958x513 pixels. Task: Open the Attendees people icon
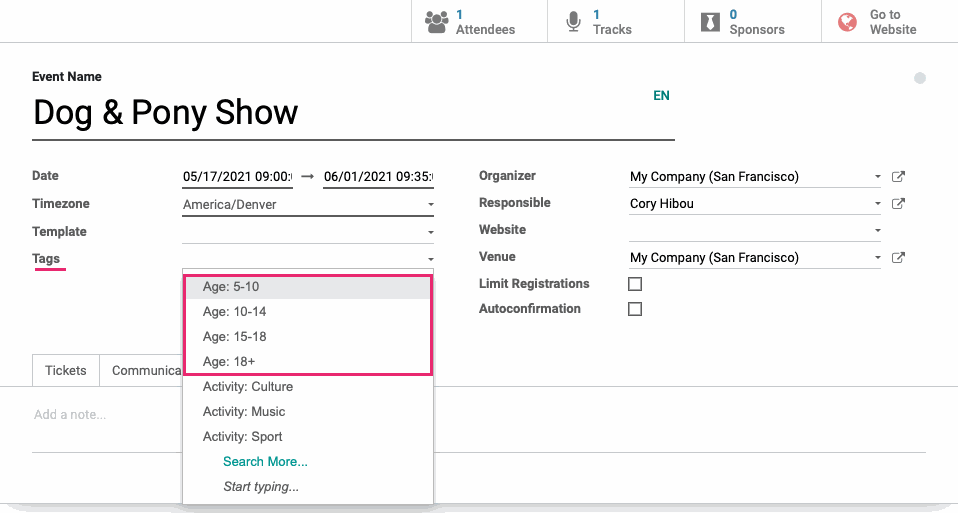pyautogui.click(x=436, y=22)
